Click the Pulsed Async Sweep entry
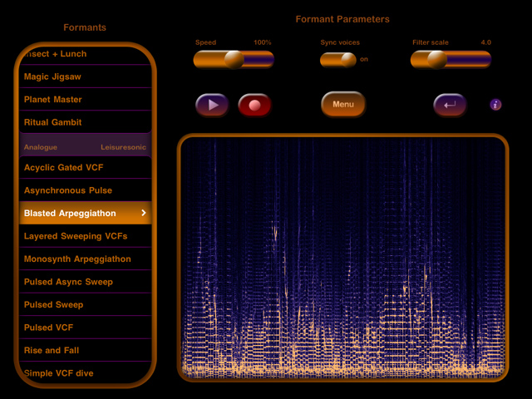Image resolution: width=532 pixels, height=399 pixels. [x=85, y=282]
